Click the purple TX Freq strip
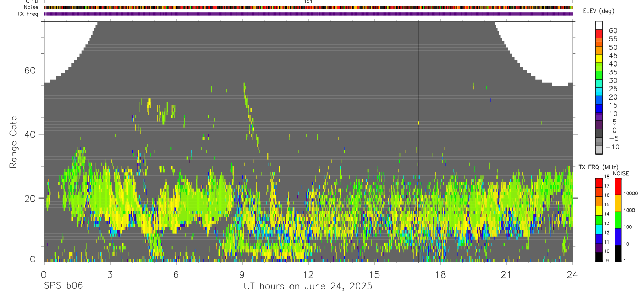This screenshot has height=297, width=644. [308, 14]
